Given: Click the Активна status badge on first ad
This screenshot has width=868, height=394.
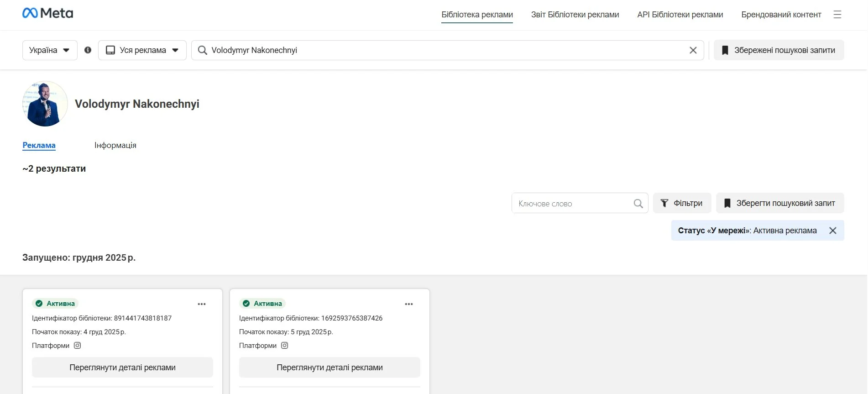Looking at the screenshot, I should tap(55, 304).
